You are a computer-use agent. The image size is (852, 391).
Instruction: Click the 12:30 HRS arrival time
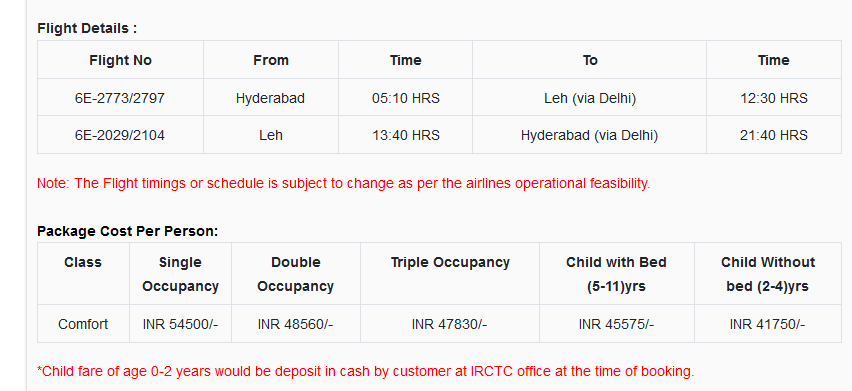[774, 98]
